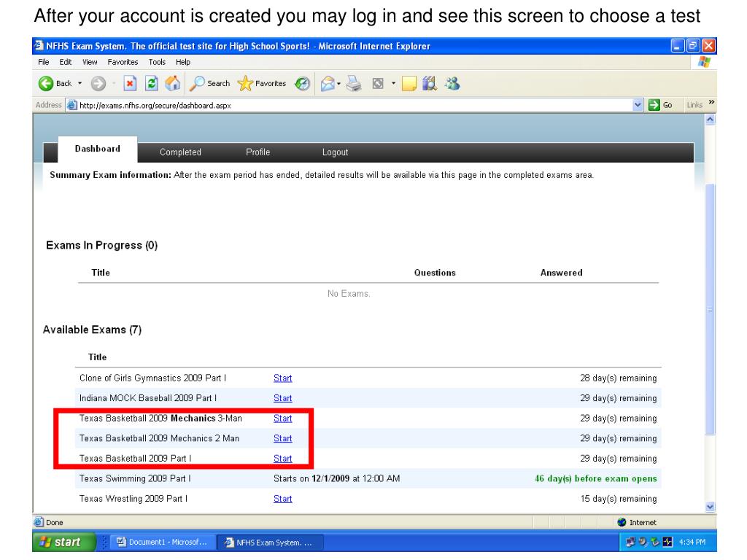
Task: Start Texas Wrestling 2009 Part I exam
Action: click(x=282, y=499)
